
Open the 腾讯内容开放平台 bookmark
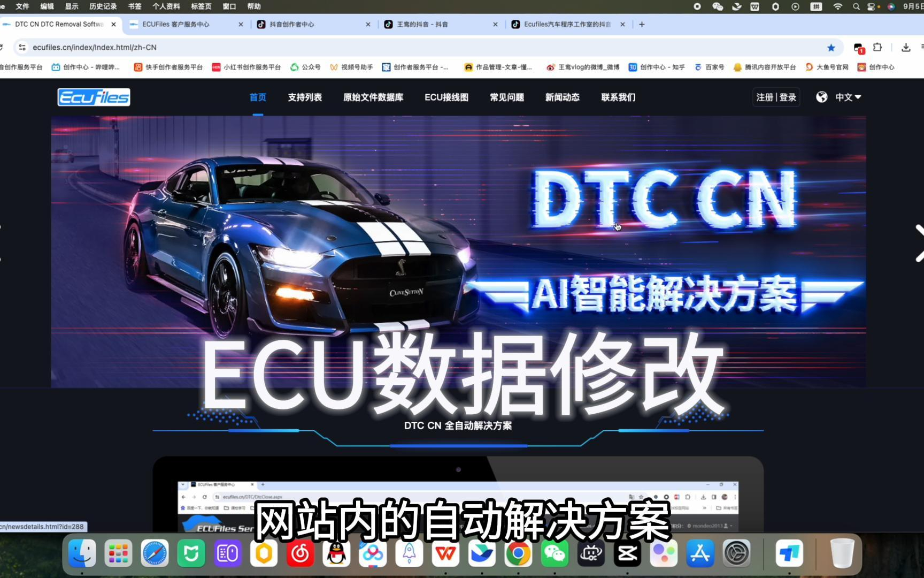click(x=765, y=67)
